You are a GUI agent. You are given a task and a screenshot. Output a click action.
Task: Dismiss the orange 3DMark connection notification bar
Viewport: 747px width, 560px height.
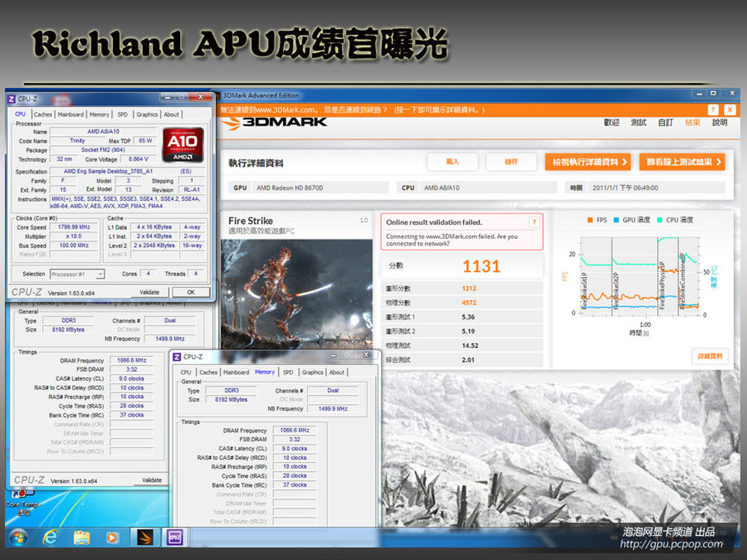(730, 110)
